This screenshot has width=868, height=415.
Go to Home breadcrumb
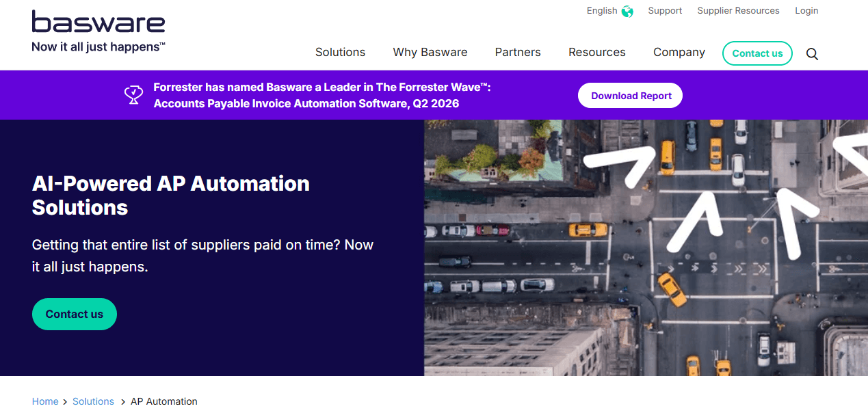click(45, 401)
